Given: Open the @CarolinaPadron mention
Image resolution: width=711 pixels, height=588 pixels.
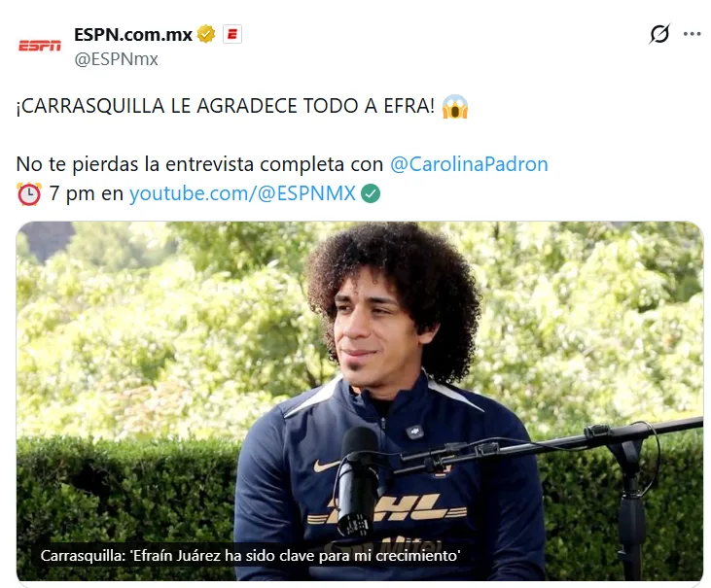Looking at the screenshot, I should (x=469, y=164).
